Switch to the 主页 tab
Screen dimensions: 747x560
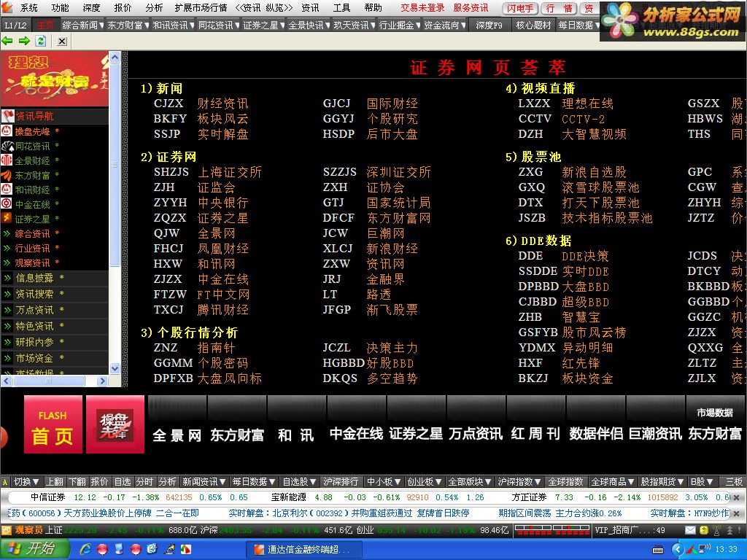click(46, 26)
